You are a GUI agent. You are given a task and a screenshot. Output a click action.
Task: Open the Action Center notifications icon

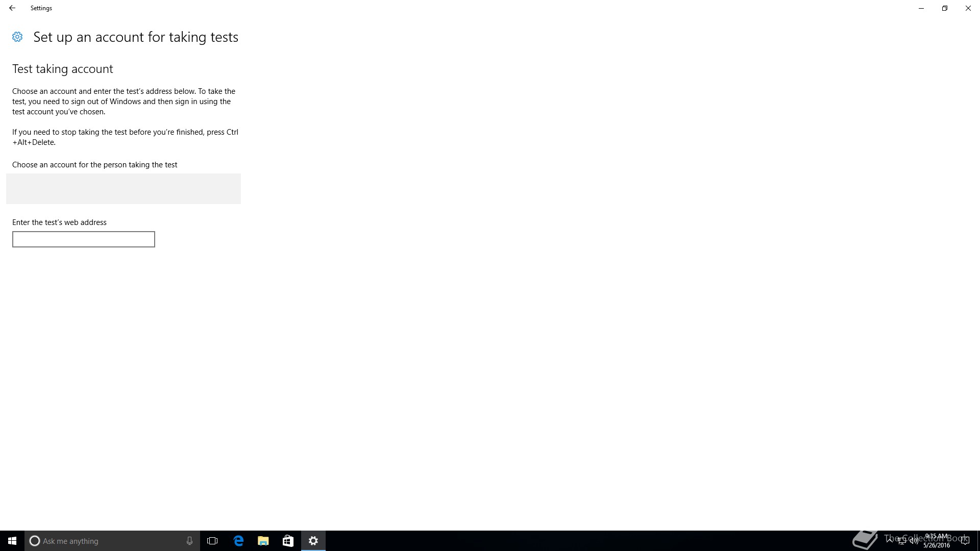coord(965,541)
